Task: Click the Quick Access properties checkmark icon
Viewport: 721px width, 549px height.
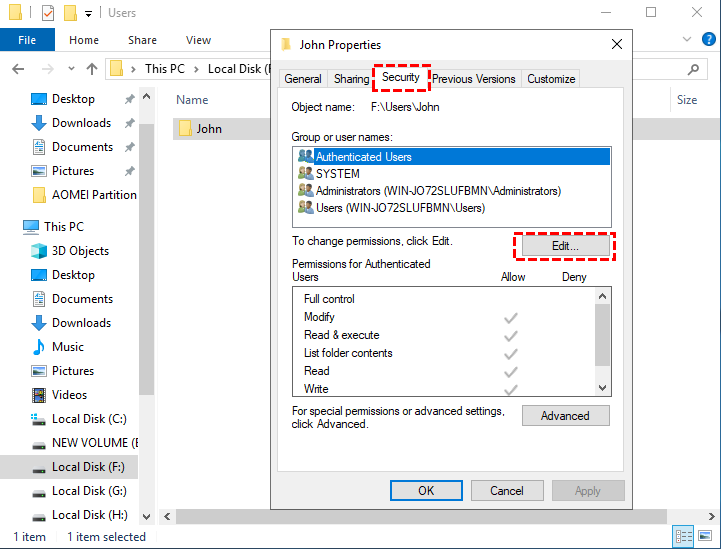Action: pos(48,14)
